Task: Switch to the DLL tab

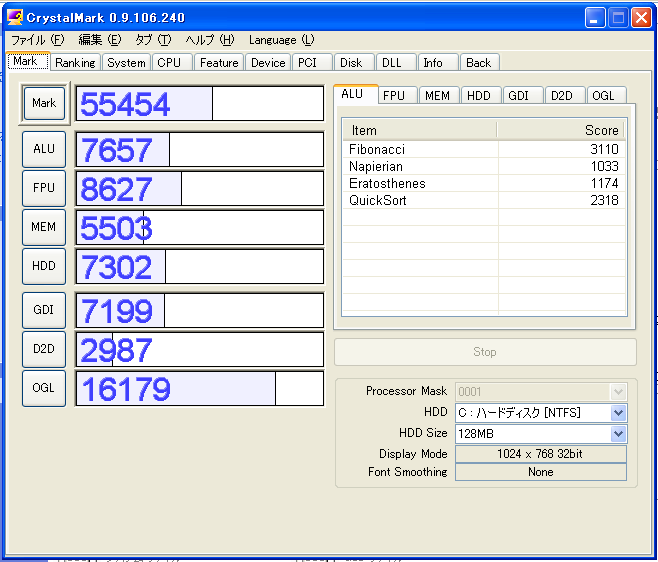Action: (x=396, y=63)
